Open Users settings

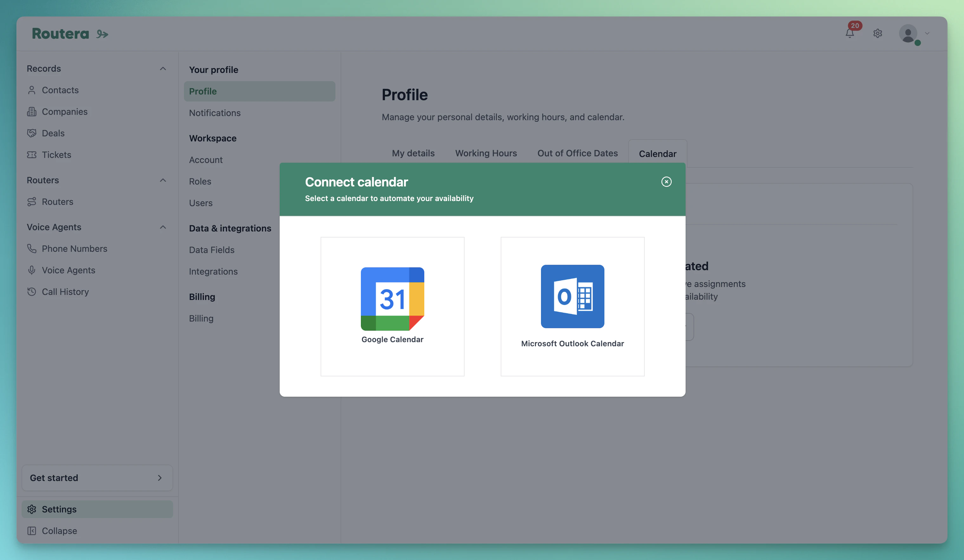click(201, 203)
